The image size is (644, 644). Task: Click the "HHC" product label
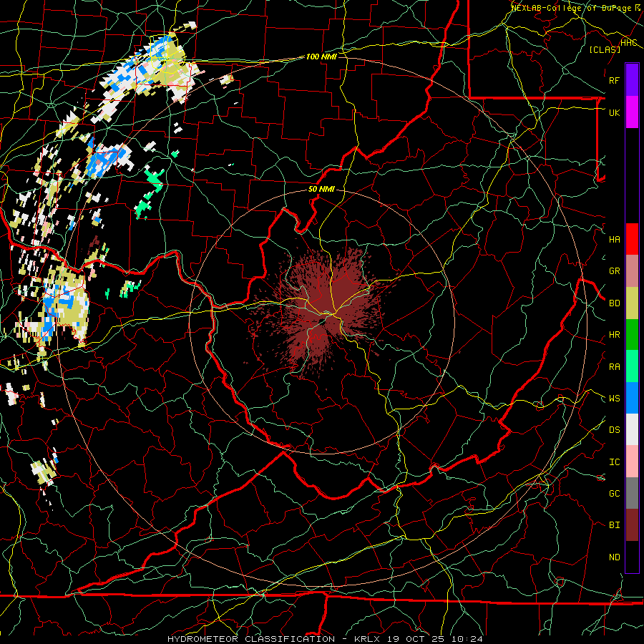click(x=629, y=43)
